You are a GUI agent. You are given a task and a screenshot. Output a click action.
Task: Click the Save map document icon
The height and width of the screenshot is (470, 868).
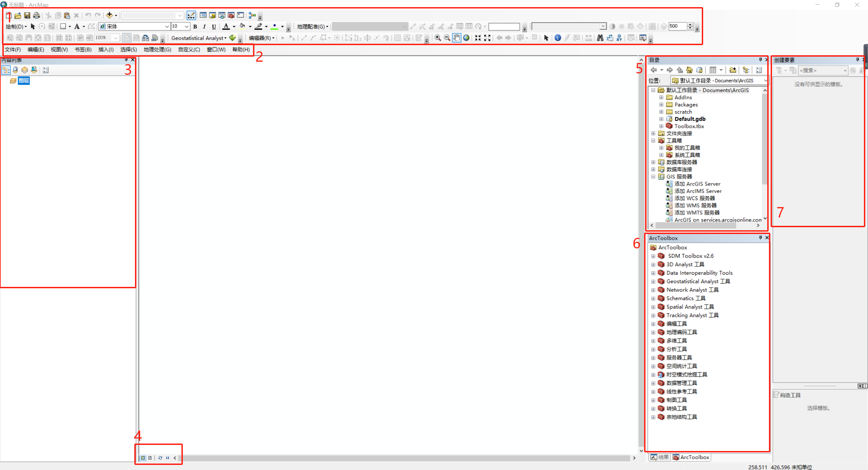[x=27, y=15]
